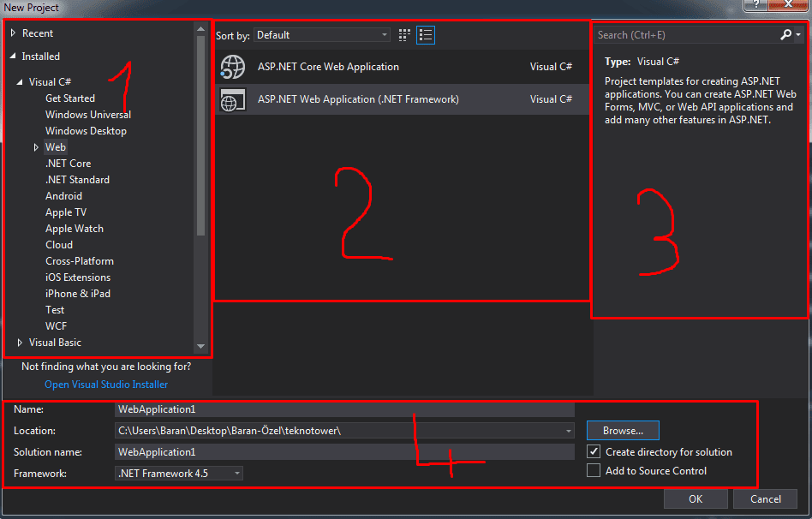Select iOS Extensions category
Viewport: 812px width, 519px height.
[78, 277]
